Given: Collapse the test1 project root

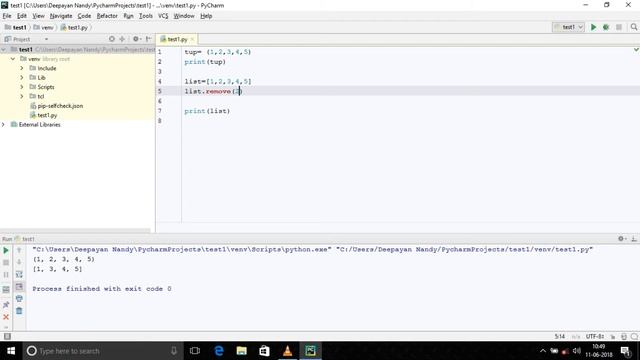Looking at the screenshot, I should point(4,49).
